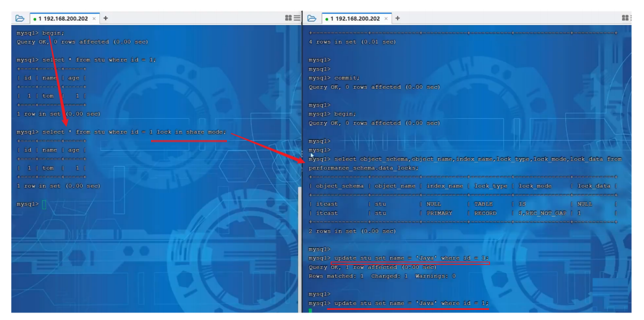Screen dimensions: 644x320
Task: Place cursor at left pane's empty mysql prompt
Action: pos(44,204)
